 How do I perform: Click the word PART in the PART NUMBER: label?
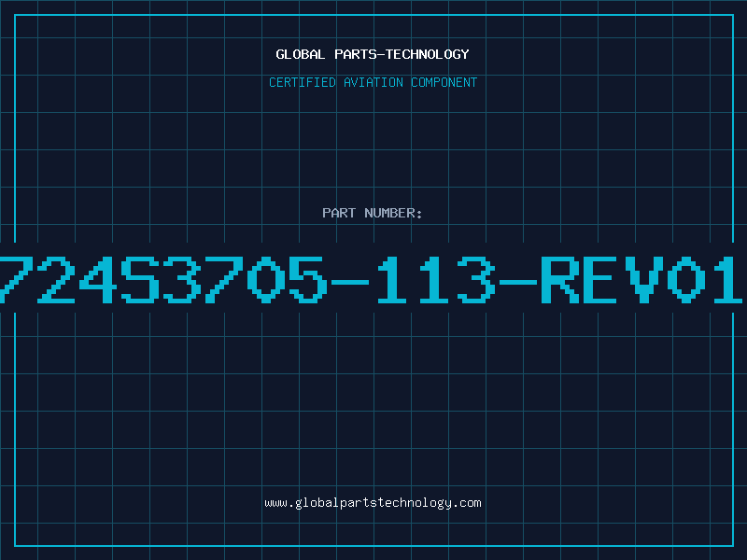339,213
